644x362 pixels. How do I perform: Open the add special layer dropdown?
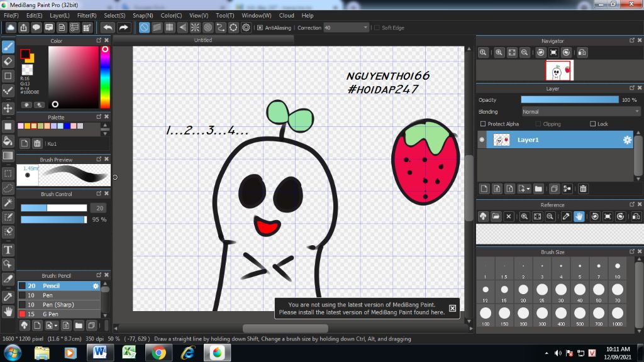coord(524,189)
